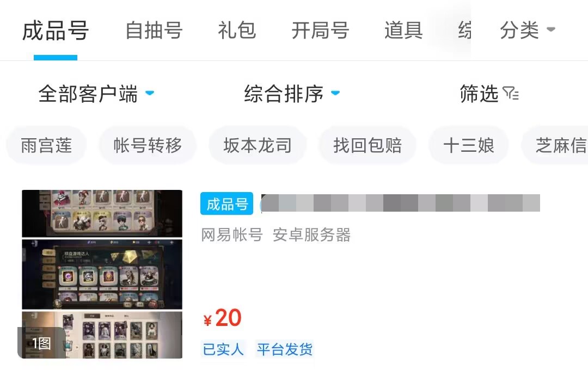588x370 pixels.
Task: Go to the 道具 tab
Action: 403,30
